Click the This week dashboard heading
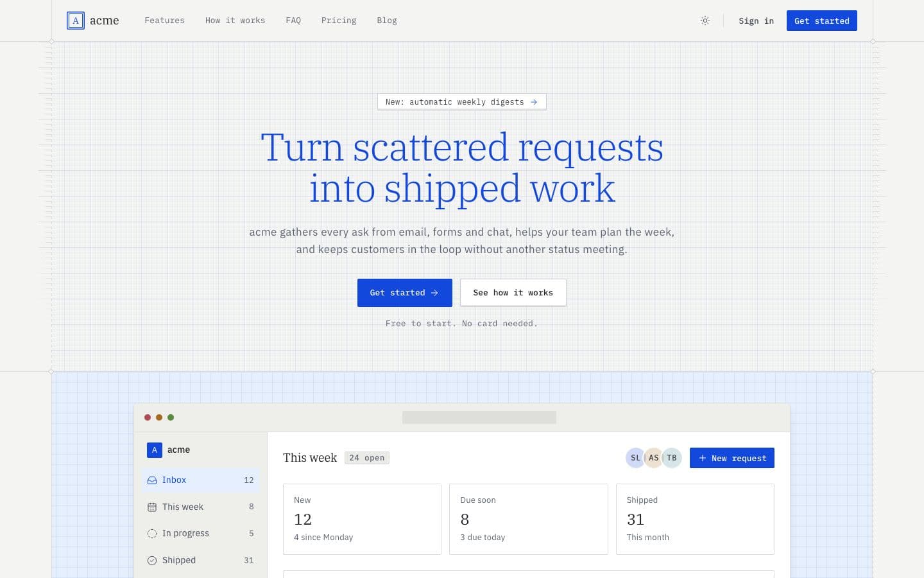924x578 pixels. click(x=310, y=457)
